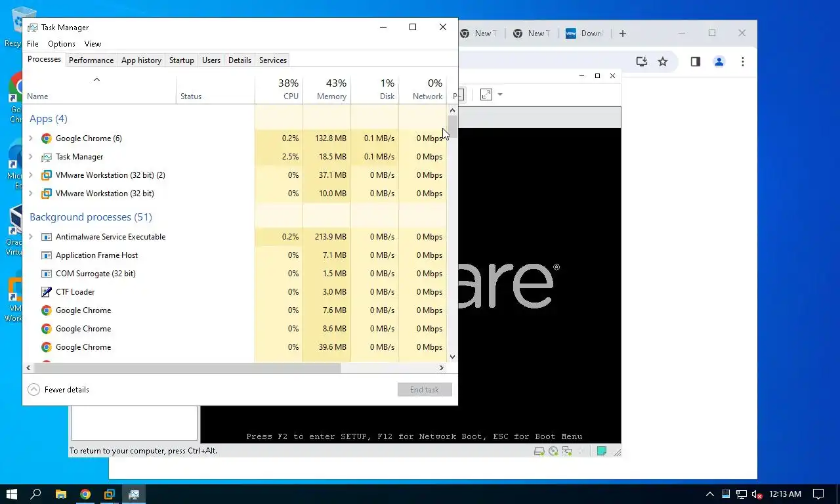The height and width of the screenshot is (504, 840).
Task: Click VMware Workstation (32 bit) (2) icon
Action: (x=47, y=175)
